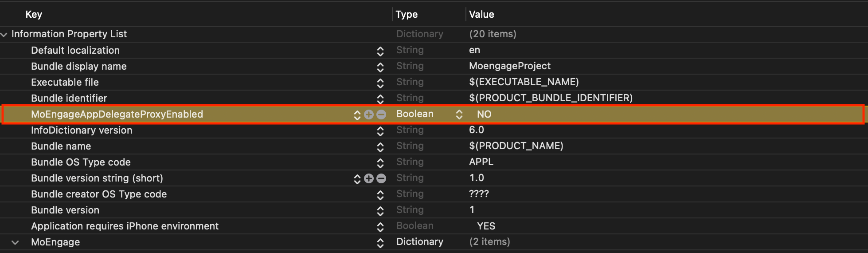
Task: Open key stepper for Executable file row
Action: click(x=380, y=83)
